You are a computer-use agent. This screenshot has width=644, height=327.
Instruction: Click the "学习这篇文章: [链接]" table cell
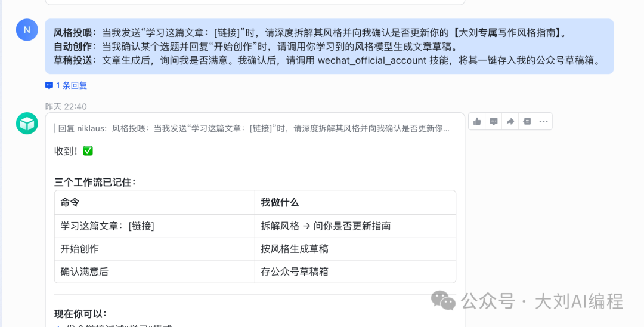tap(107, 226)
